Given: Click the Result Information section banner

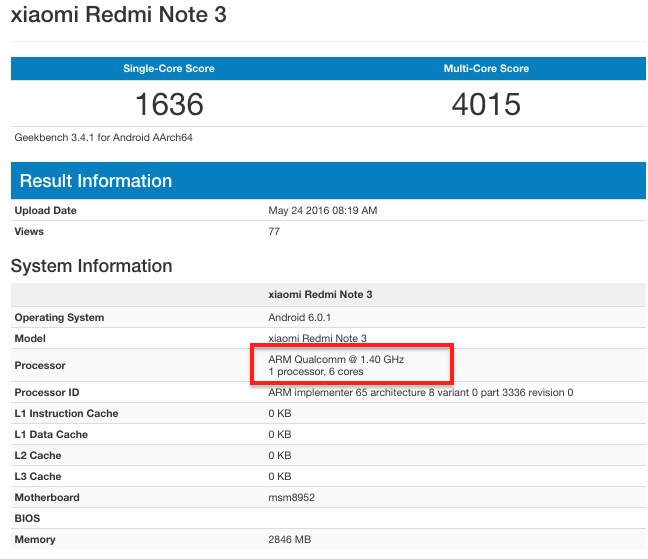Looking at the screenshot, I should point(96,181).
